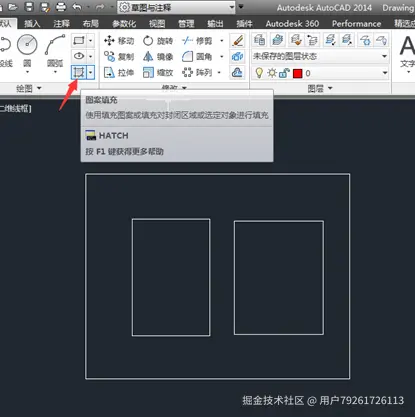Open the Ellipse tool dropdown arrow
415x417 pixels.
point(91,56)
